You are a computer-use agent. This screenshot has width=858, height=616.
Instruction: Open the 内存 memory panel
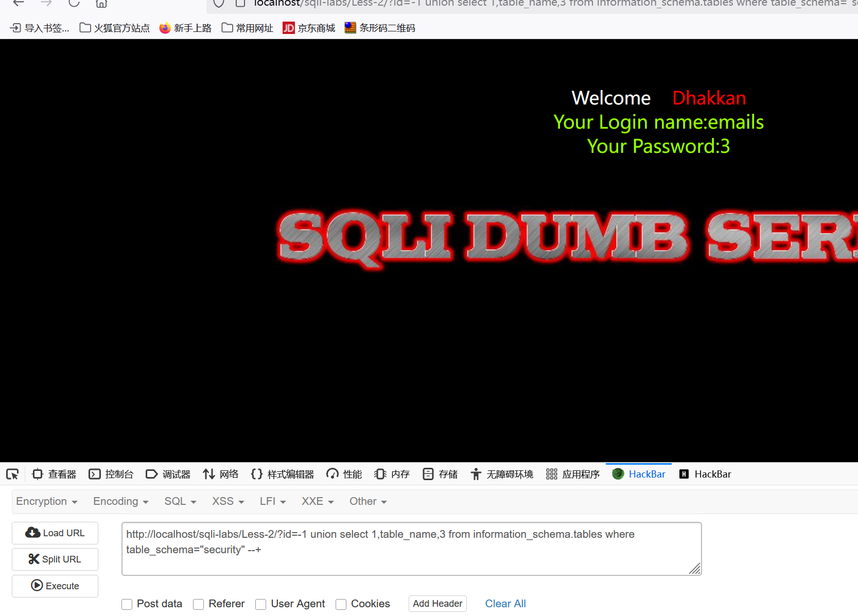coord(391,474)
